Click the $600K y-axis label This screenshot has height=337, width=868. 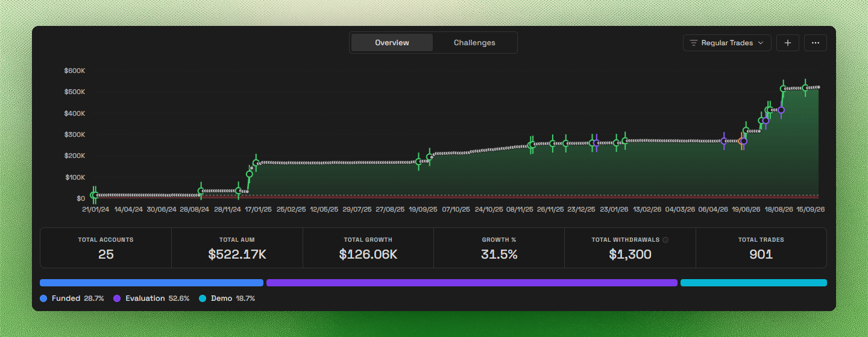tap(75, 71)
